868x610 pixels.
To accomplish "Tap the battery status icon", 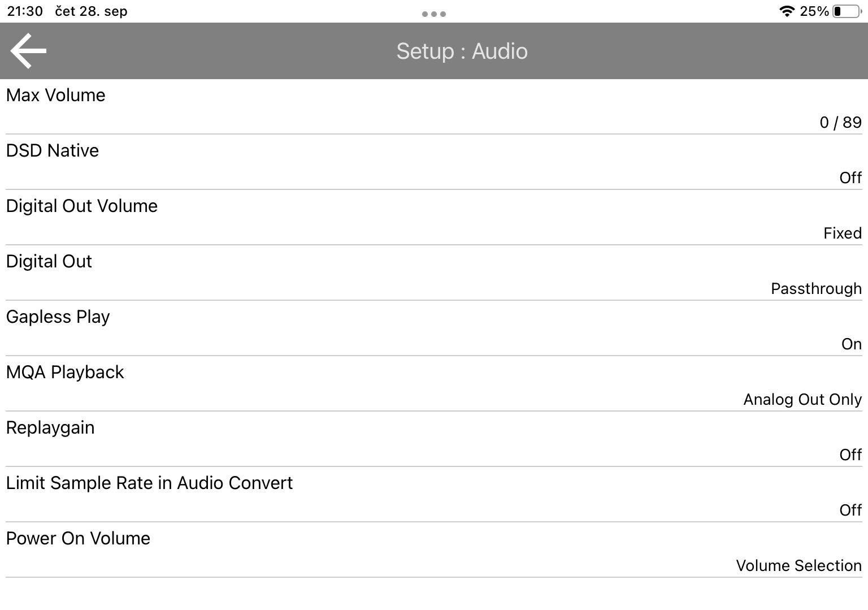I will tap(845, 11).
